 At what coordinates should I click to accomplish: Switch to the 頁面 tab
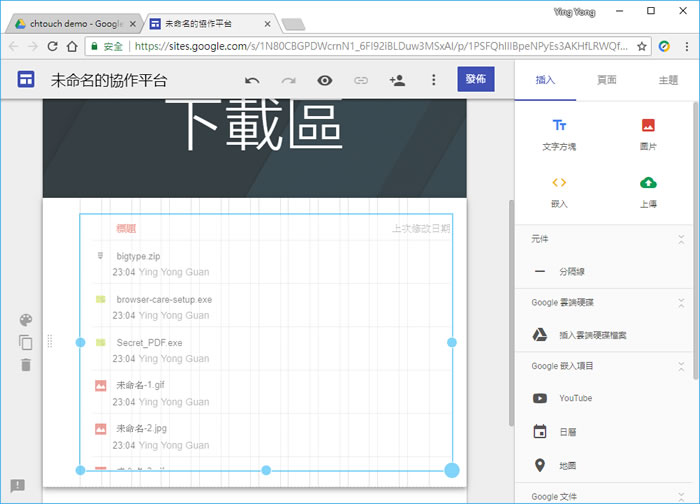[606, 80]
